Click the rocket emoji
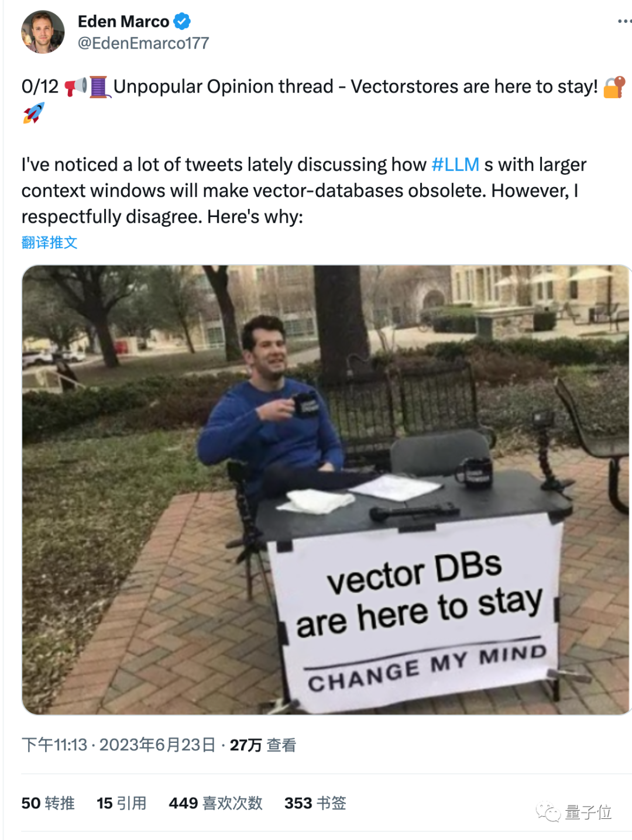 [33, 113]
